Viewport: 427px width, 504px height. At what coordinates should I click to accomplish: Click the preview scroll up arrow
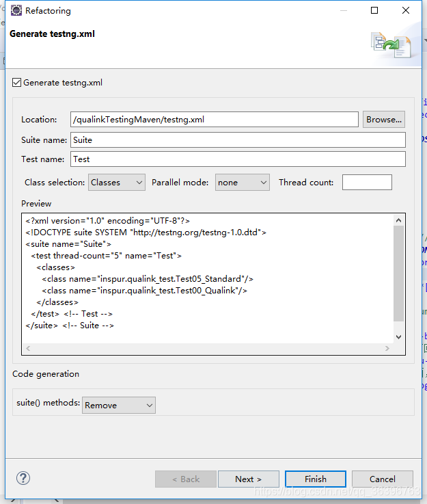pos(398,220)
